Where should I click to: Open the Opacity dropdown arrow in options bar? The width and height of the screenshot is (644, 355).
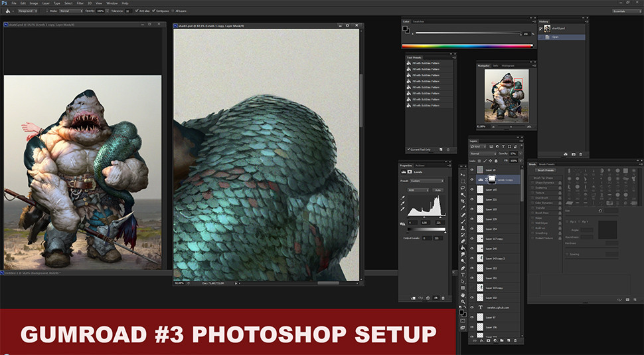[x=107, y=11]
